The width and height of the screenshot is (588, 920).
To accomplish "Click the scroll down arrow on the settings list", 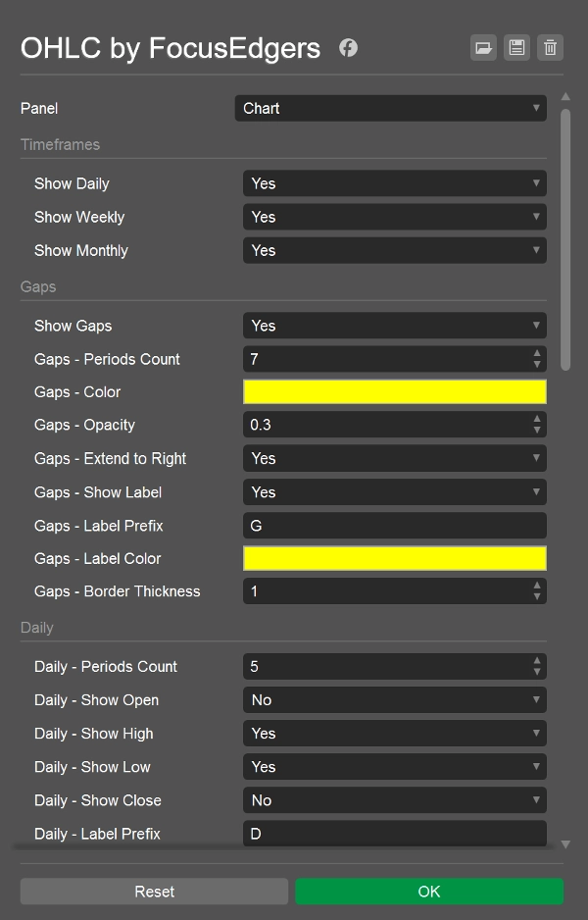I will pos(565,844).
